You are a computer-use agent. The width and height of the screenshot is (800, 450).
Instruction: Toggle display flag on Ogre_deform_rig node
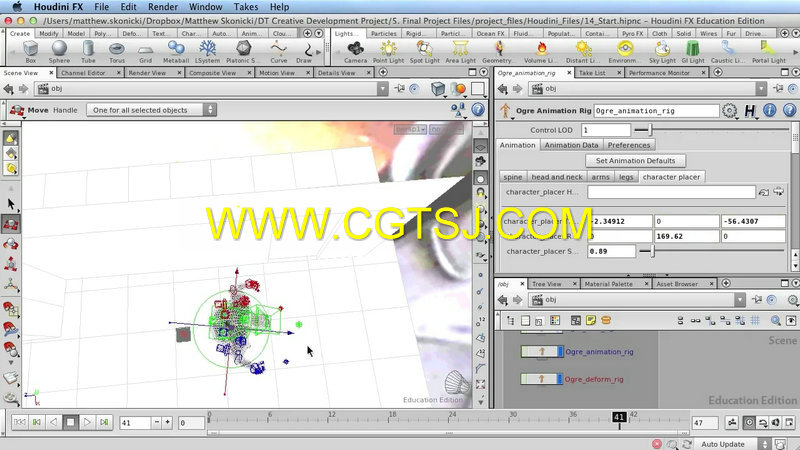click(x=560, y=379)
